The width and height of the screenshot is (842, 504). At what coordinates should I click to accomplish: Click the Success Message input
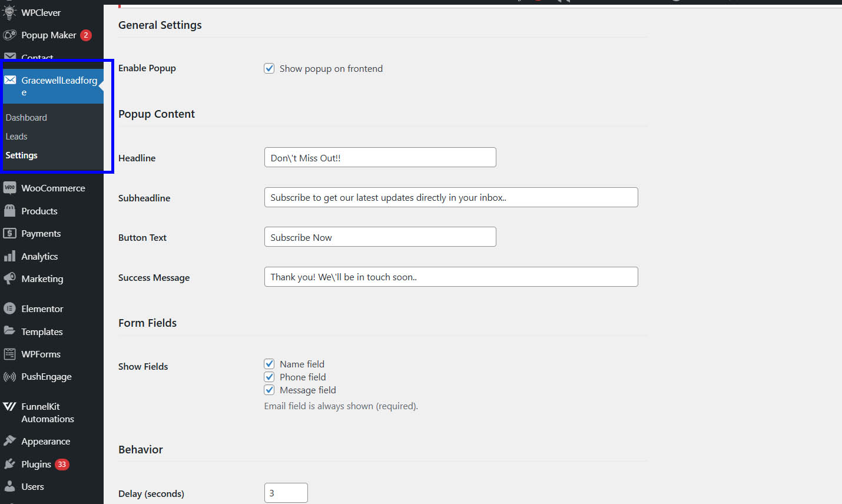(451, 277)
